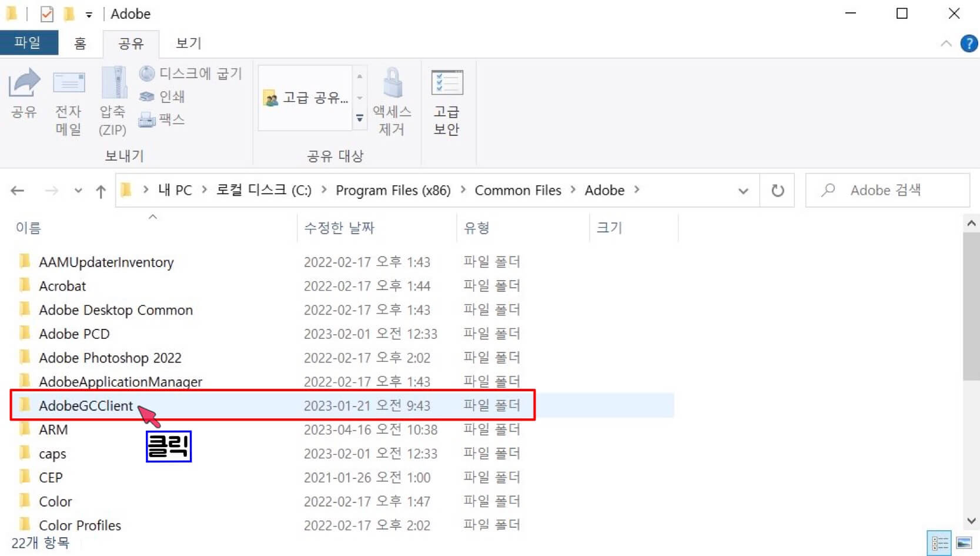Click the 팩스 fax option
Viewport: 980px width, 556px height.
(162, 119)
